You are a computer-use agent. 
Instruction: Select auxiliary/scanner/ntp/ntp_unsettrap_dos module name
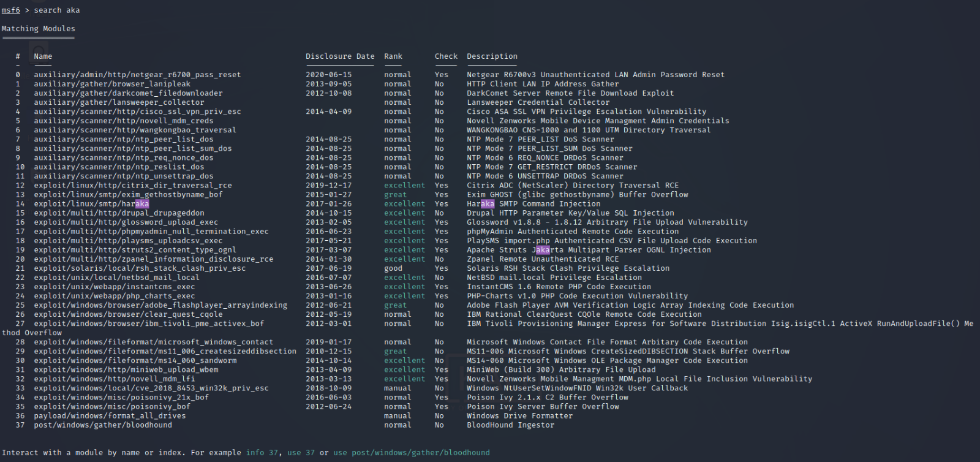[x=124, y=176]
